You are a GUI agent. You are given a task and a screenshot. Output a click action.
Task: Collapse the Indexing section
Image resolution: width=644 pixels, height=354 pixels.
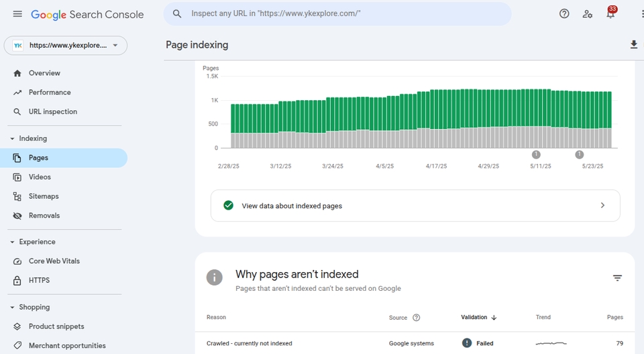coord(12,139)
